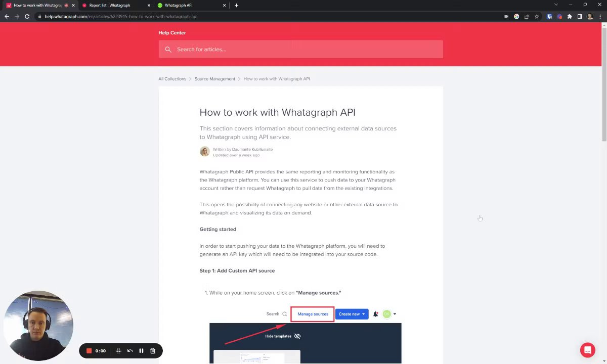
Task: Click the browser back arrow
Action: (7, 16)
